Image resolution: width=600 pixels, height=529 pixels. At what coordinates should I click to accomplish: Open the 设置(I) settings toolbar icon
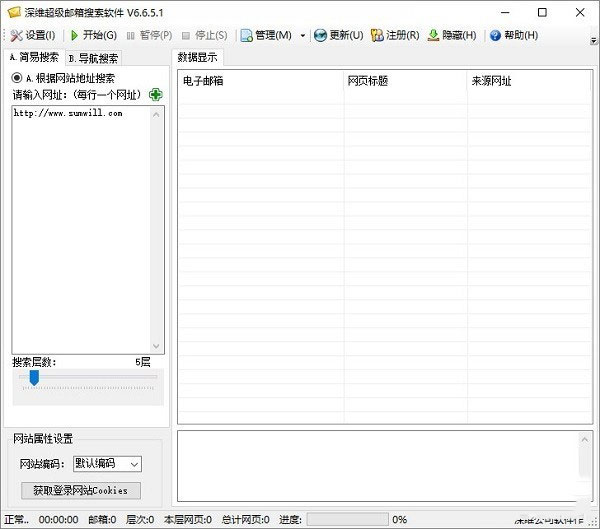point(16,35)
